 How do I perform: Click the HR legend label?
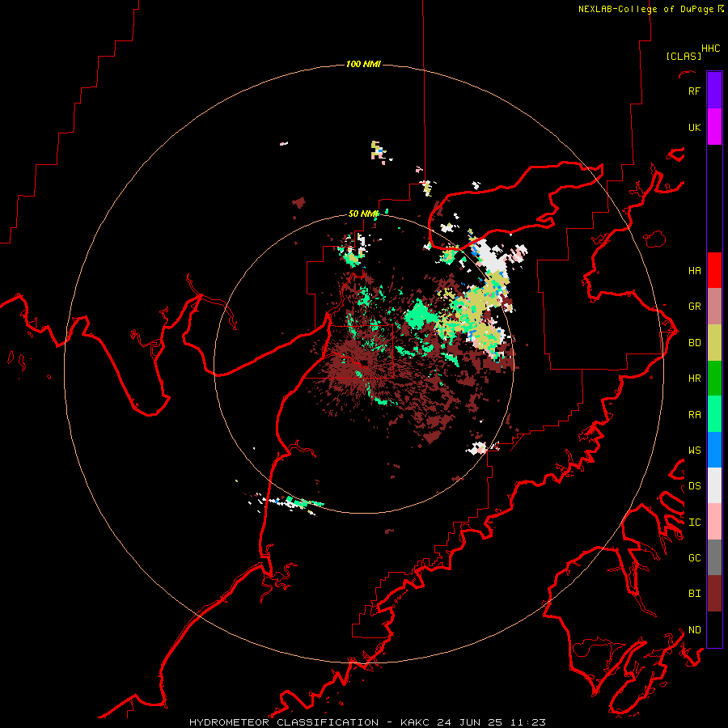694,379
